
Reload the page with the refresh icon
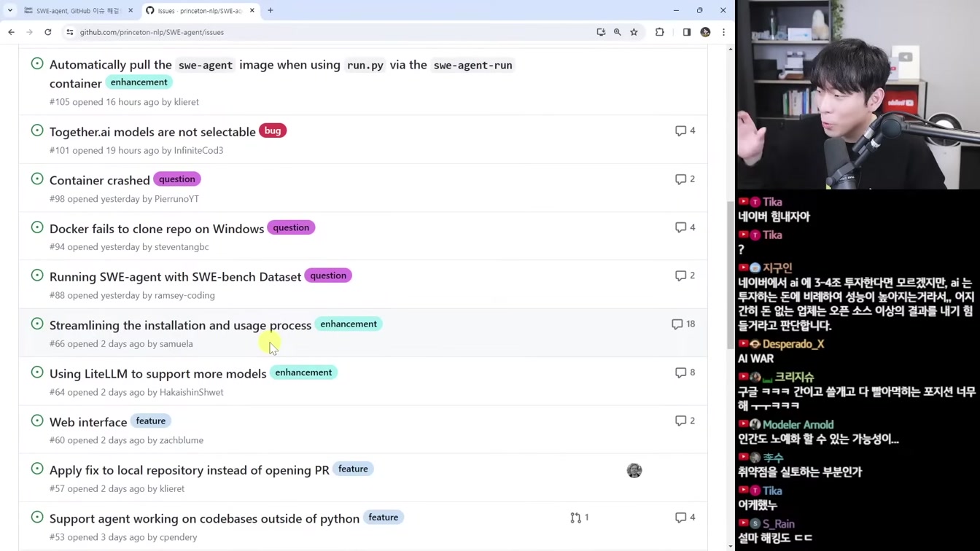click(x=48, y=32)
